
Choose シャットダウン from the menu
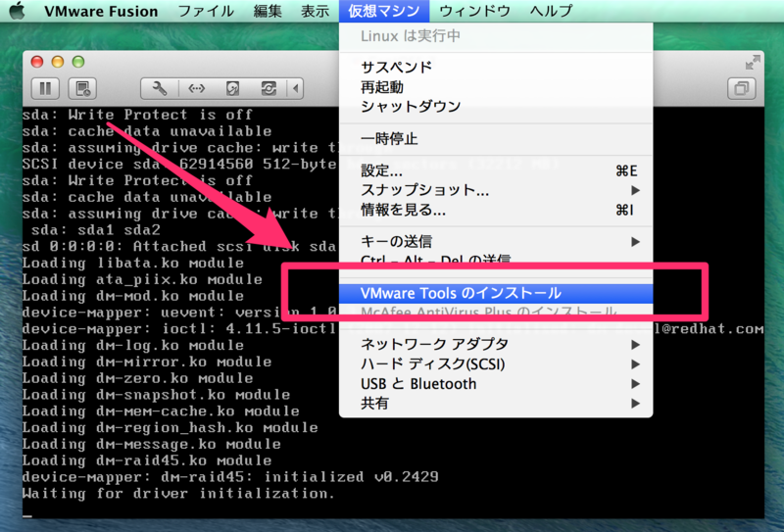click(496, 107)
